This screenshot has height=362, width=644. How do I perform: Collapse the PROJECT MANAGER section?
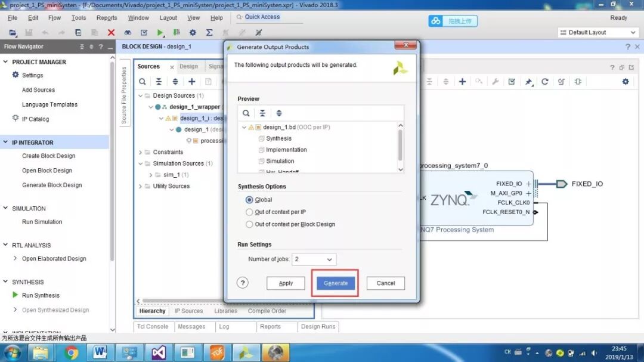tap(5, 61)
